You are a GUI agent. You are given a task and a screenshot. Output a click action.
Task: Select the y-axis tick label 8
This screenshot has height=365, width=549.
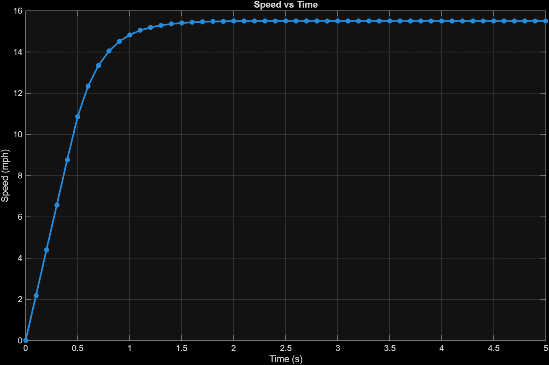click(20, 176)
